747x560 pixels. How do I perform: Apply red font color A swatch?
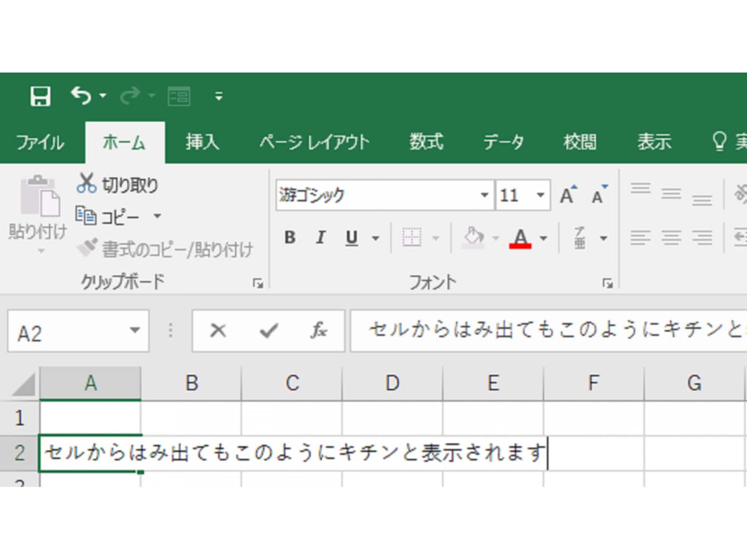pos(520,238)
